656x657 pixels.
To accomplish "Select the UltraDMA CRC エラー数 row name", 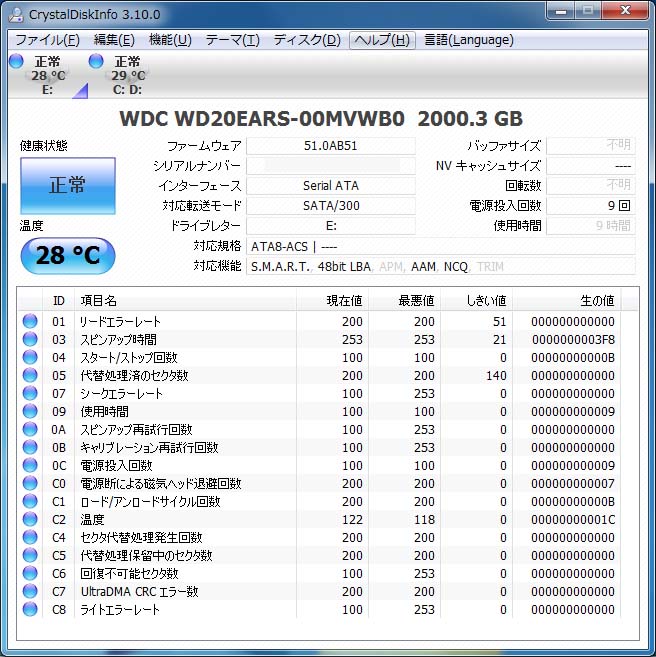I will click(x=139, y=592).
